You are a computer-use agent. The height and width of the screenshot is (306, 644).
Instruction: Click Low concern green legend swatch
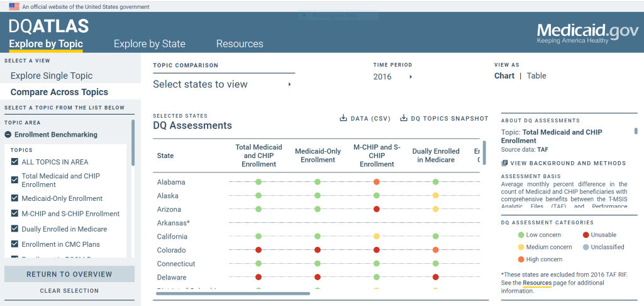(521, 235)
